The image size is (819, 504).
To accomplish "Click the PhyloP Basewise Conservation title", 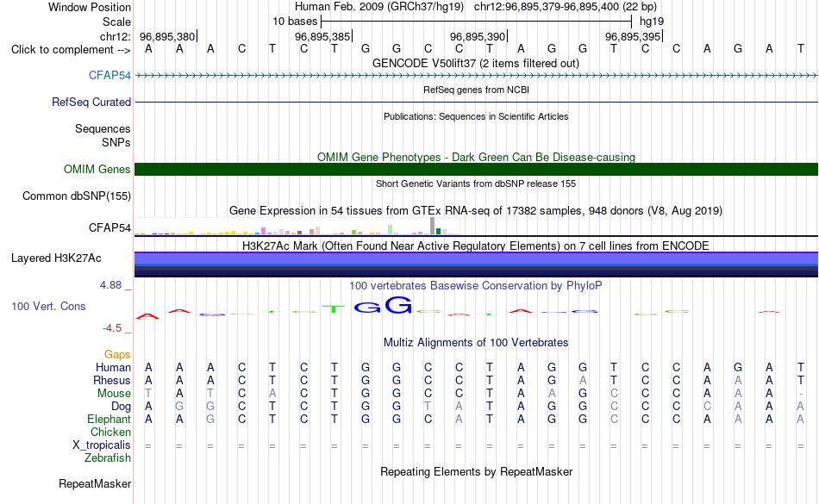I will (476, 285).
